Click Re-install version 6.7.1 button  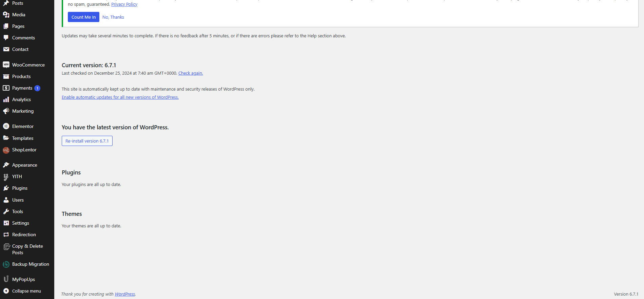pos(87,141)
